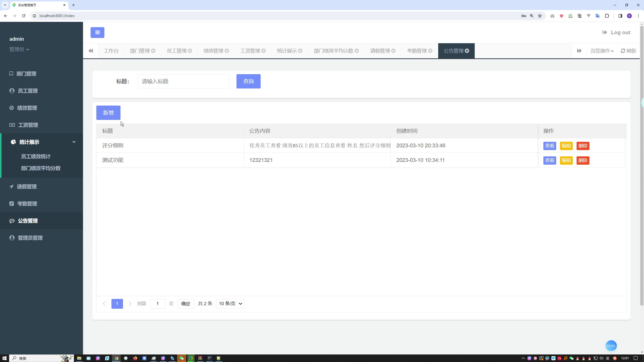Open 考勤管理 in the sidebar

pos(42,204)
